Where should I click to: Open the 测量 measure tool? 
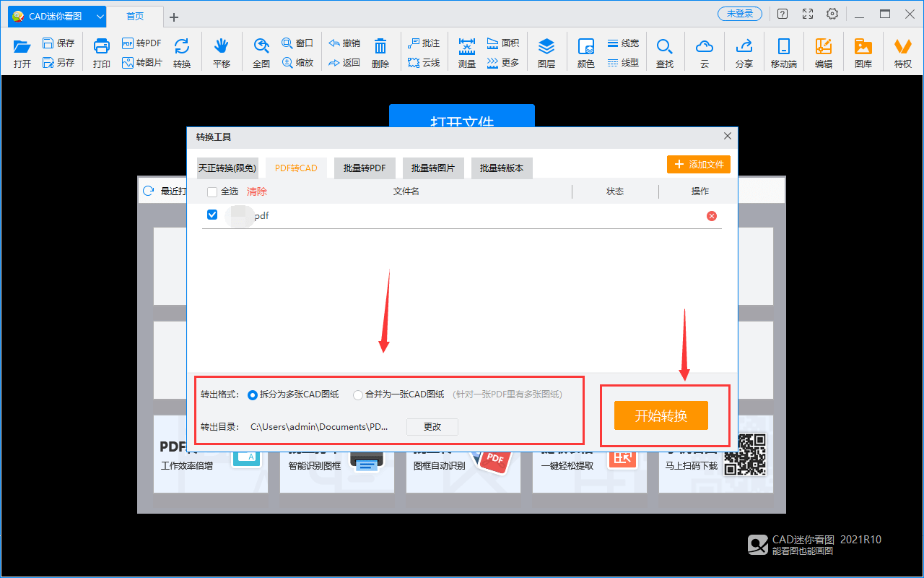(x=467, y=53)
